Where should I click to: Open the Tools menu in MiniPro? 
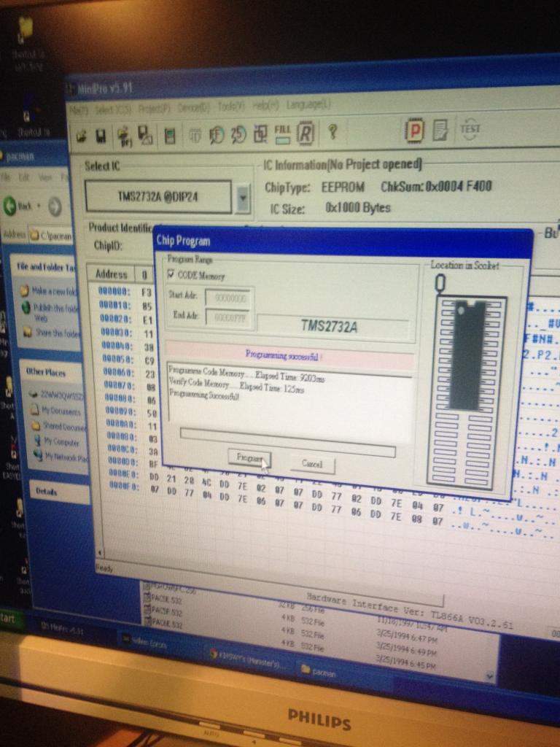coord(230,107)
